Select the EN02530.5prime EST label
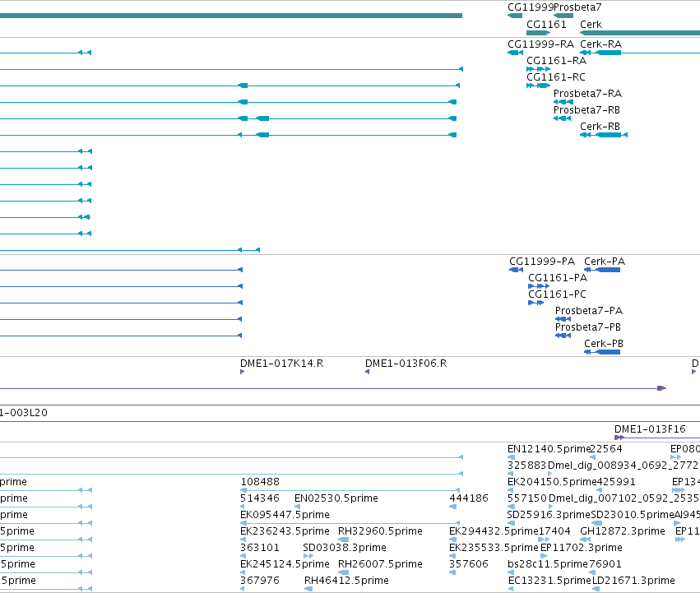Screen dimensions: 700x593 (336, 498)
